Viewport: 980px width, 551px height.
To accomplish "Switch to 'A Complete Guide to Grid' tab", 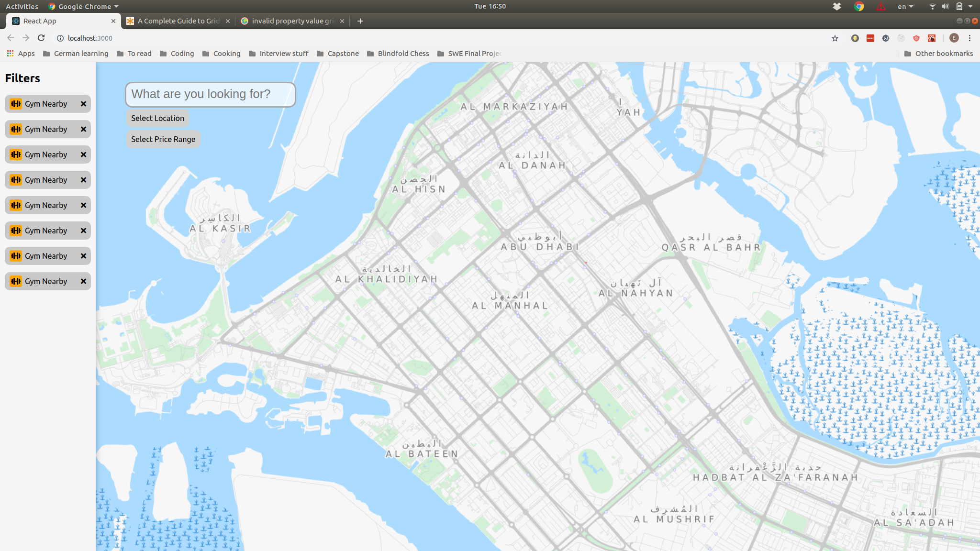I will point(178,21).
